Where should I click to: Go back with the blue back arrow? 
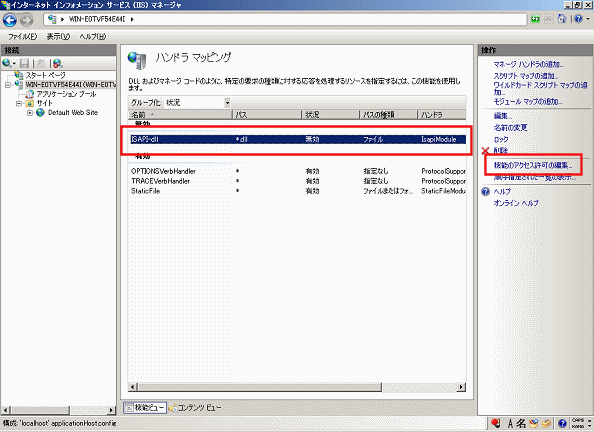click(x=10, y=20)
